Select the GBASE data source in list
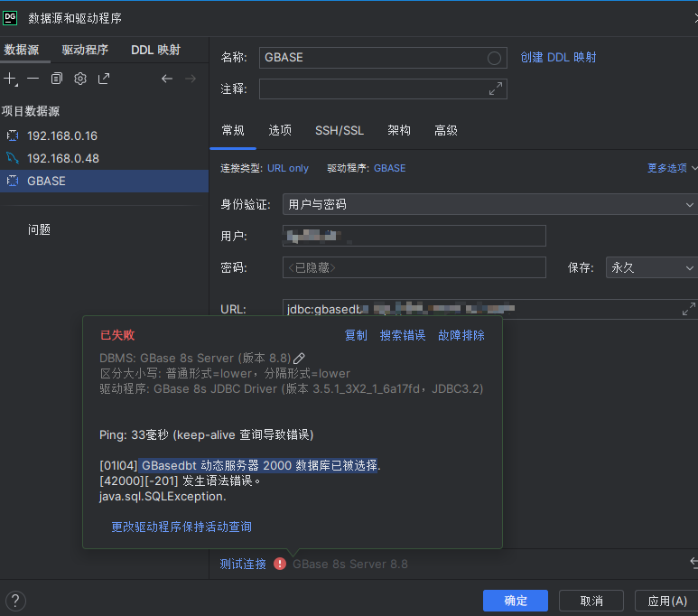The width and height of the screenshot is (698, 616). 104,181
